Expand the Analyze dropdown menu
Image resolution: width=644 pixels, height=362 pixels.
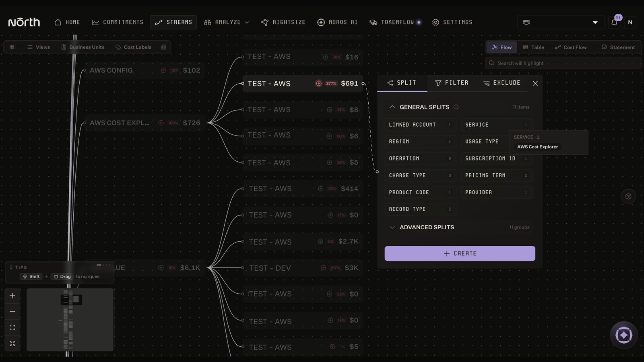point(227,22)
